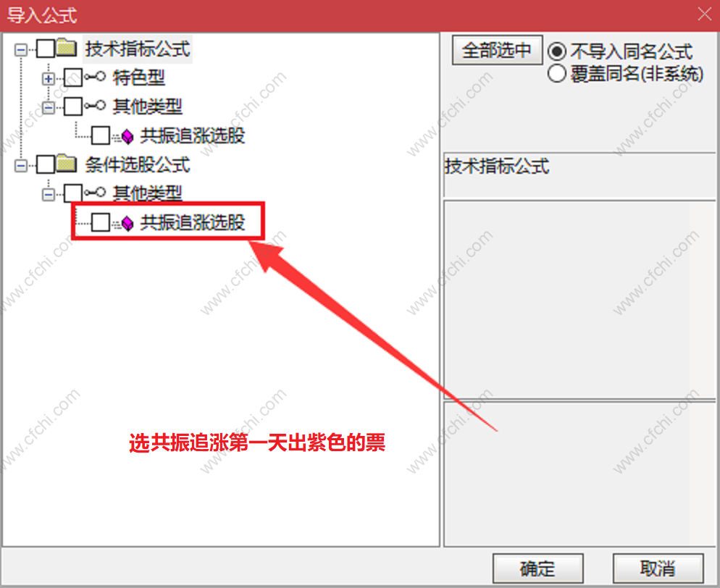Screen dimensions: 720x588
Task: Click the magenta formula icon of the upper 共振追涨选股
Action: 125,136
